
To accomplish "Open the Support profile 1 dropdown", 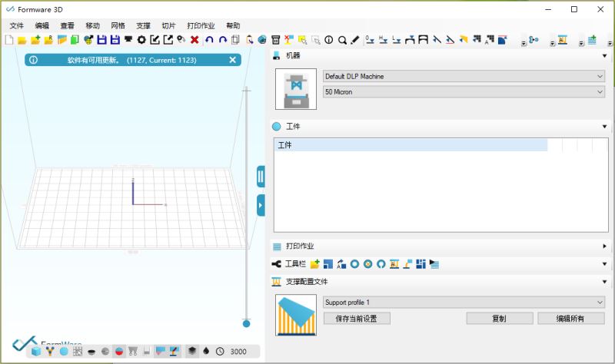I will pyautogui.click(x=464, y=302).
